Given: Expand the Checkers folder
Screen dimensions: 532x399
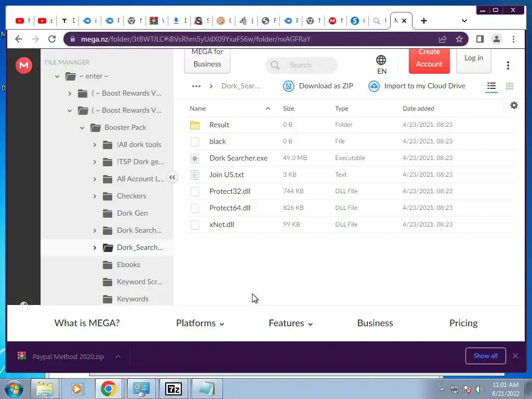Looking at the screenshot, I should click(x=95, y=196).
